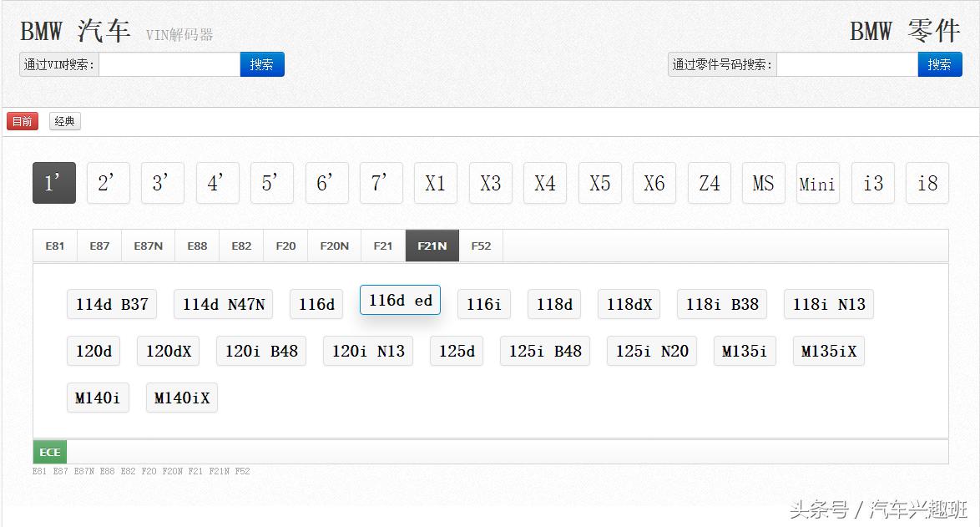980x527 pixels.
Task: Choose the Mini series button
Action: [818, 183]
